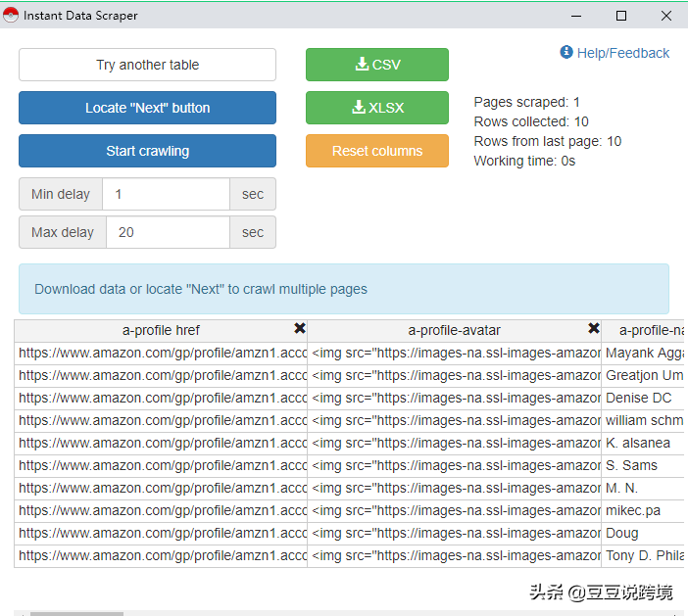The height and width of the screenshot is (616, 688).
Task: Click the Denise DC name cell
Action: click(x=642, y=398)
